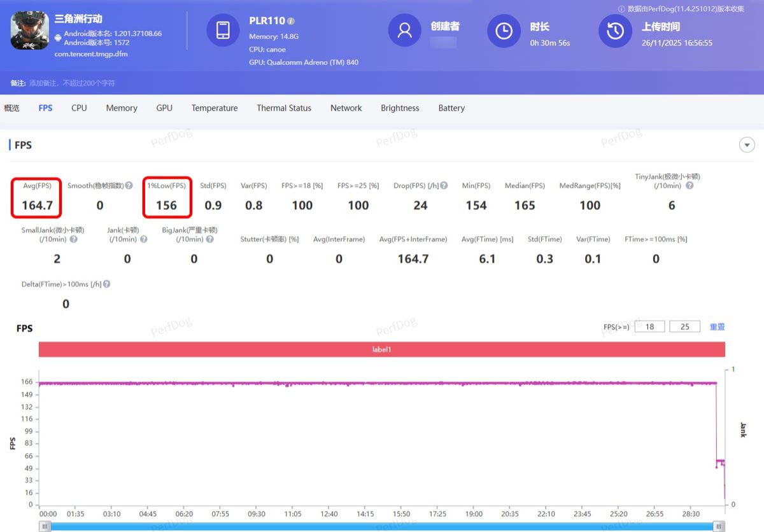
Task: Click help icon next to TinyJank
Action: [689, 186]
